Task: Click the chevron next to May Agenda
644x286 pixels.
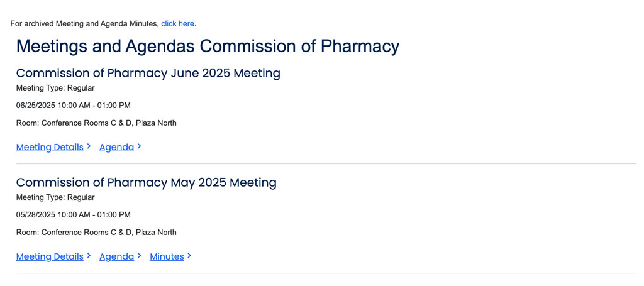Action: click(x=140, y=256)
